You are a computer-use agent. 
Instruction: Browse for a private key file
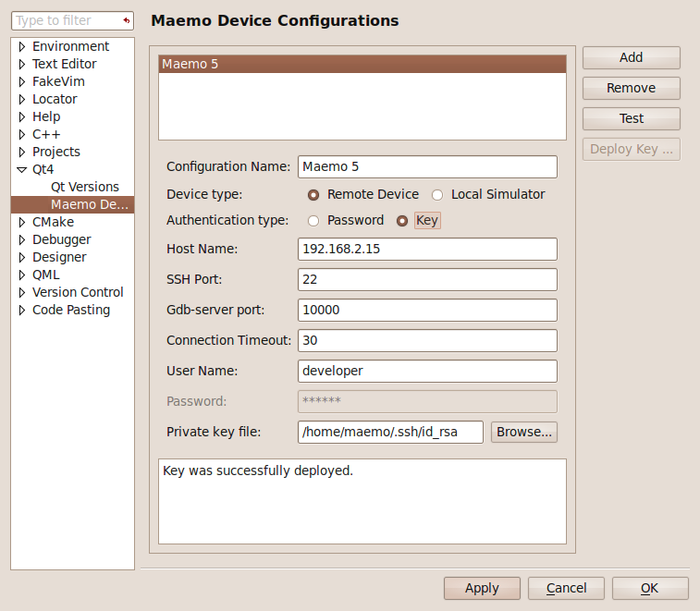pos(523,432)
